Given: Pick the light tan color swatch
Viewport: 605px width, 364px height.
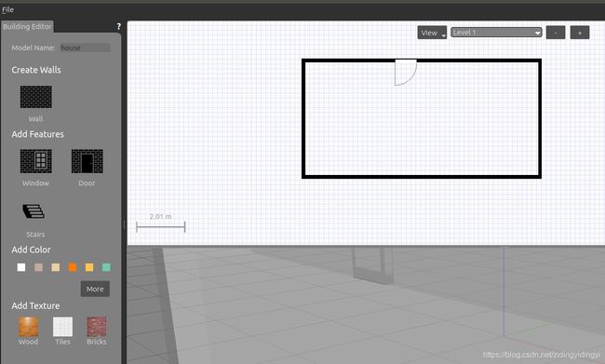Looking at the screenshot, I should (x=56, y=267).
